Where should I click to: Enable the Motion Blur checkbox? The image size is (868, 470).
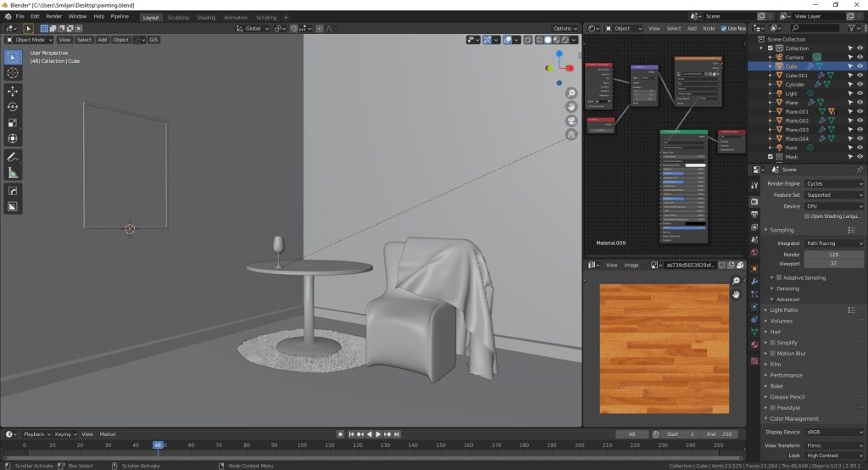point(774,353)
